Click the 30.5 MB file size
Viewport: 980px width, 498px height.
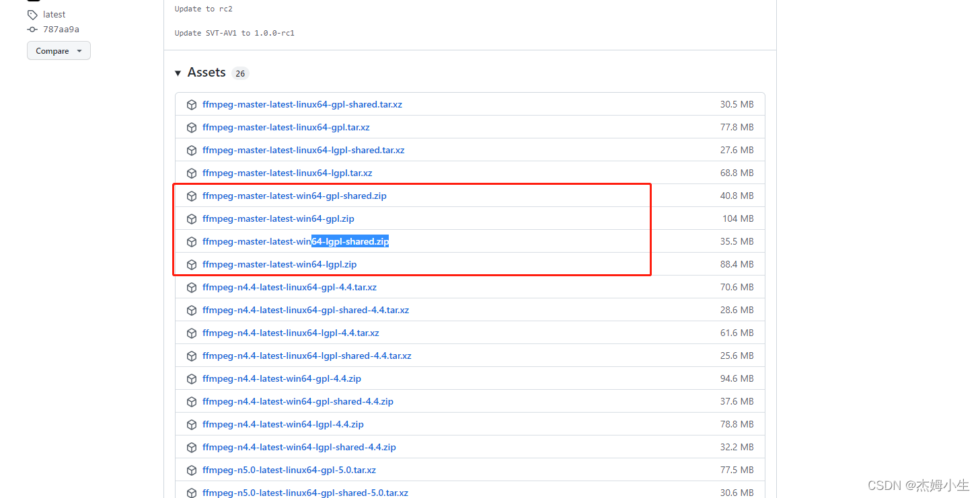pos(737,105)
